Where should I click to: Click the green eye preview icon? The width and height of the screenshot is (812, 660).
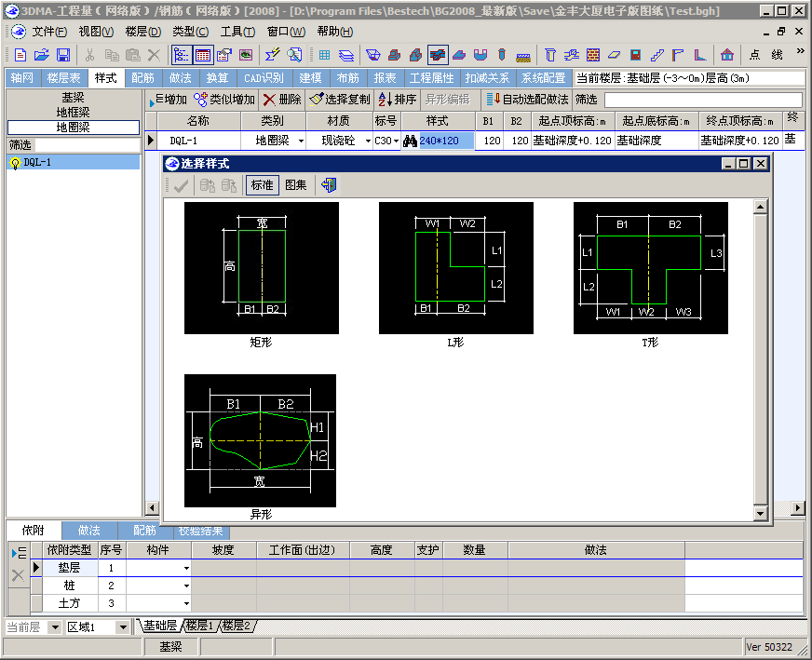coord(246,55)
